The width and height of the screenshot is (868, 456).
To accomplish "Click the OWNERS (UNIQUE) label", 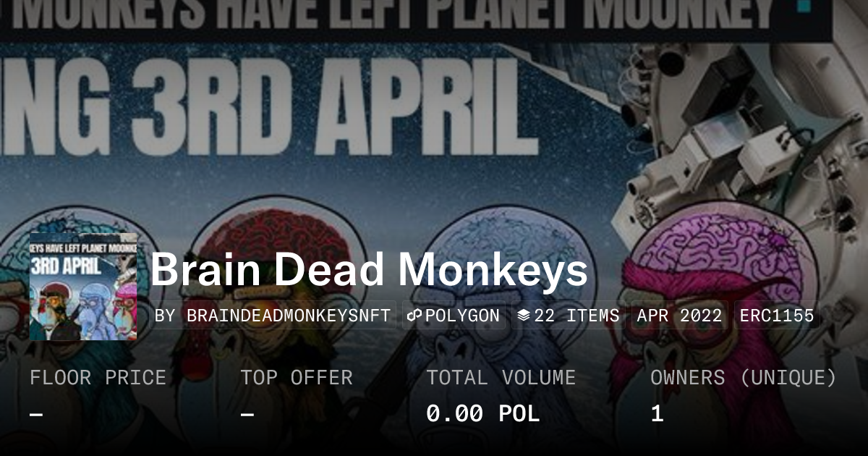I will pyautogui.click(x=744, y=378).
